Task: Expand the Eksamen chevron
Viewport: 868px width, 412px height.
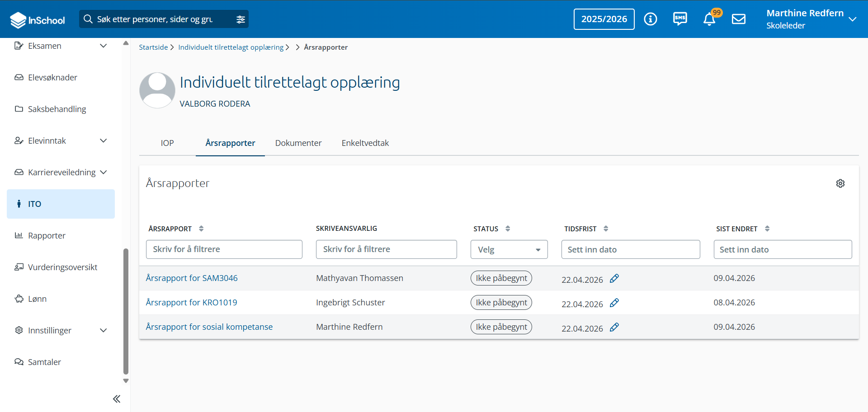Action: [104, 46]
